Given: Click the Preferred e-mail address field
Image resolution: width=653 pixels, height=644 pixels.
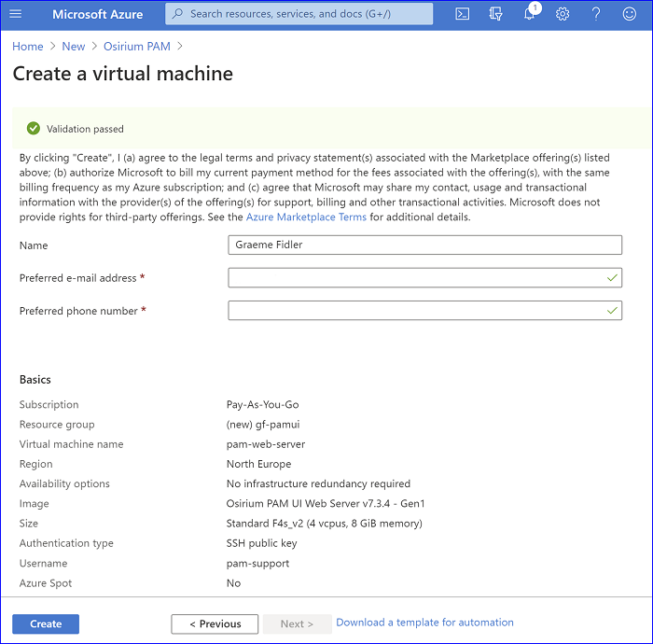Looking at the screenshot, I should (424, 278).
